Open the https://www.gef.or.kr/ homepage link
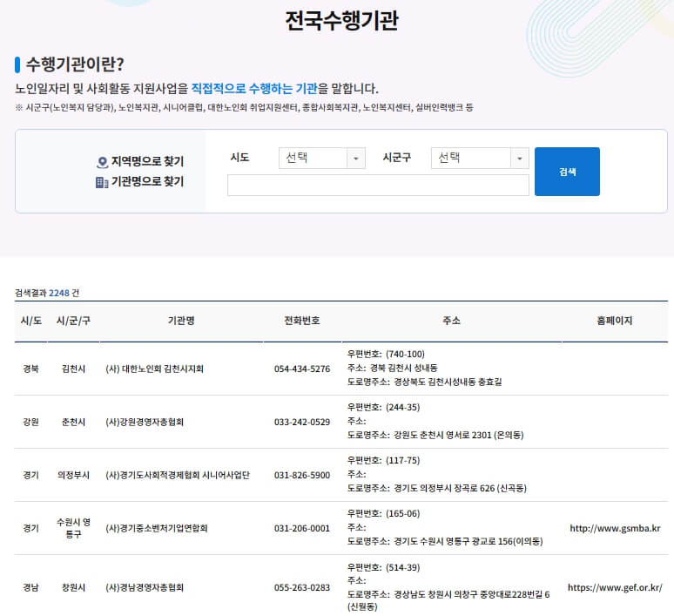 click(615, 587)
